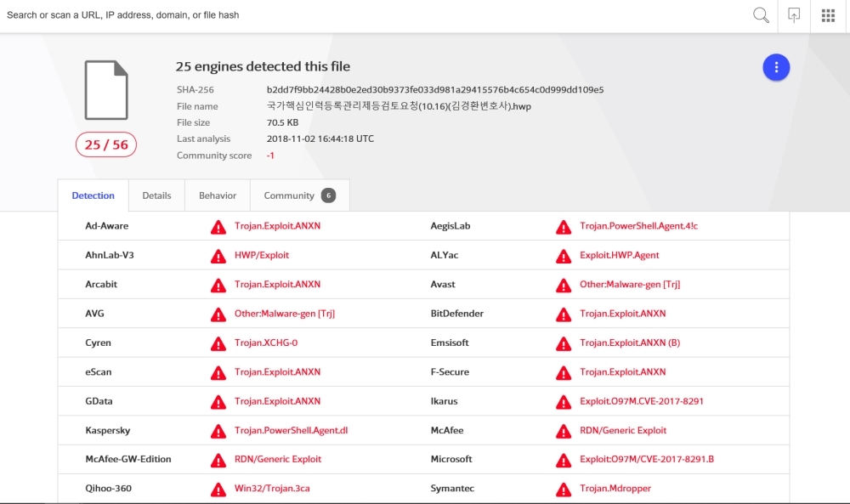Click the Symantec engine name

coord(452,489)
